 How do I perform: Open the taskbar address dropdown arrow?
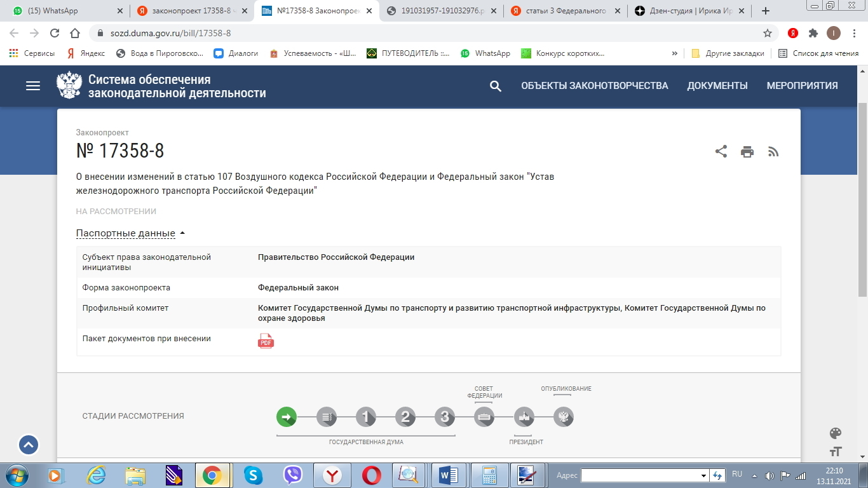point(703,476)
